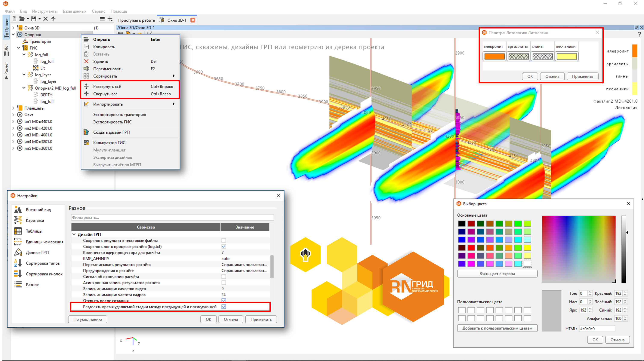Collapse the log_layer group node
644x361 pixels.
click(24, 74)
